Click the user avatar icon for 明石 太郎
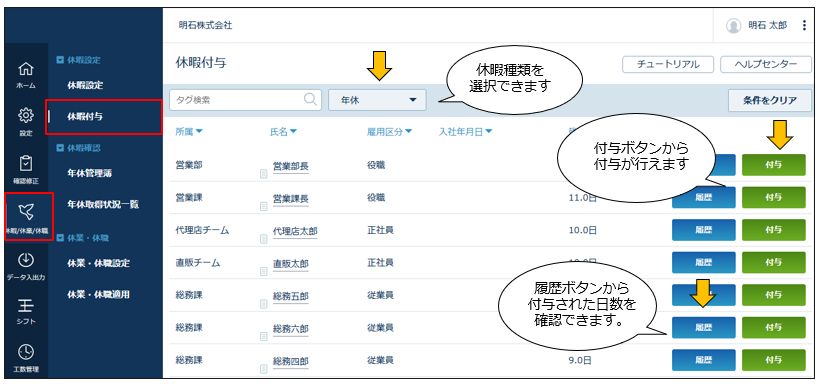Viewport: 822px width, 384px height. pyautogui.click(x=733, y=25)
